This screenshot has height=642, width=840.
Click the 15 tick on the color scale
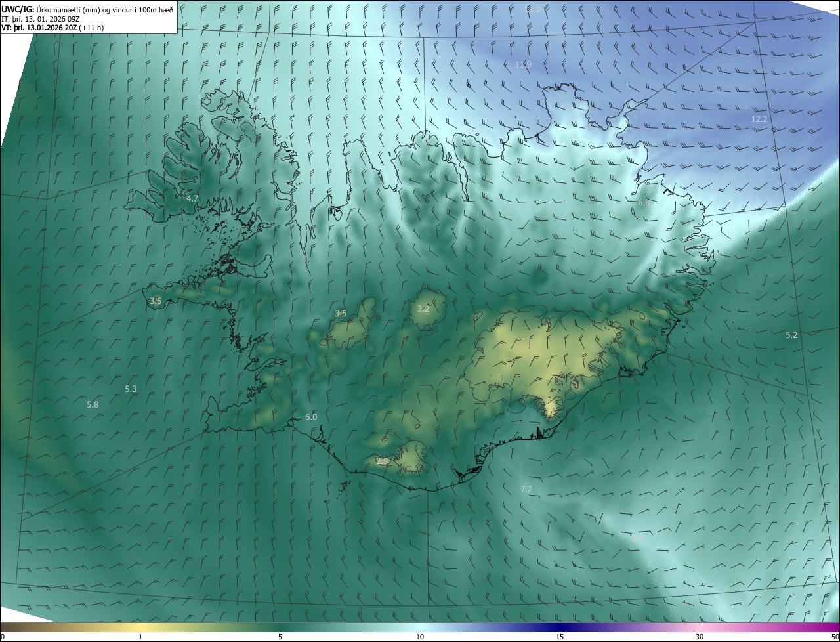pos(560,637)
